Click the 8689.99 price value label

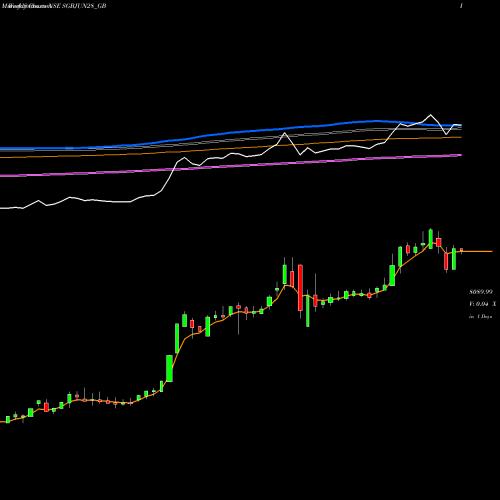[481, 292]
